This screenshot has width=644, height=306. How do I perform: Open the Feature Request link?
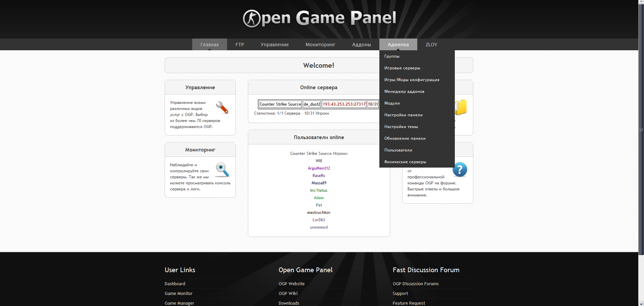pos(409,303)
